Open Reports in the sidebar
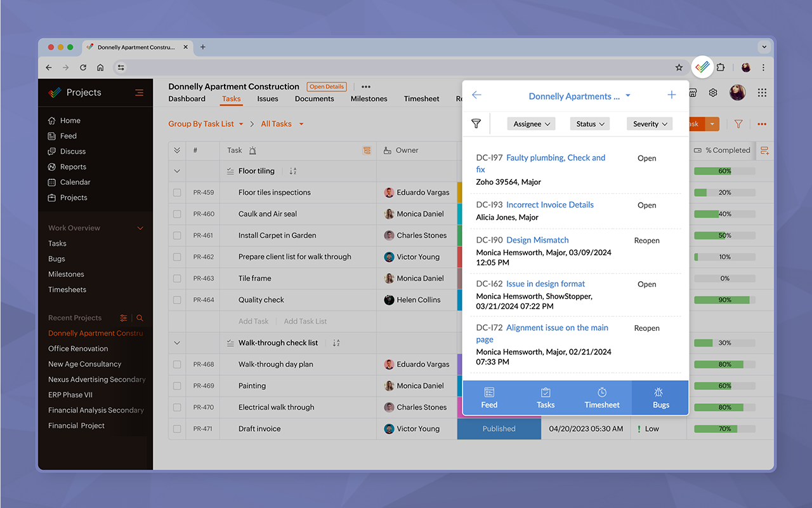This screenshot has width=812, height=508. tap(73, 167)
